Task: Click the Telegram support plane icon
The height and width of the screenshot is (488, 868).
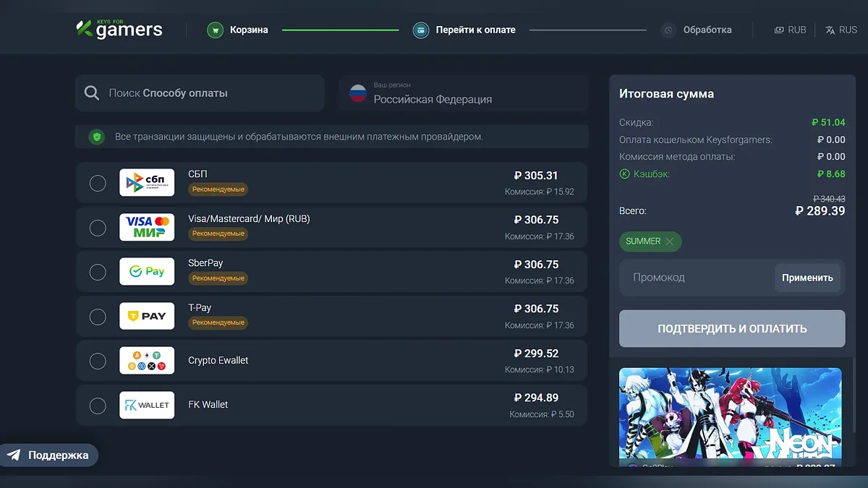Action: point(14,455)
